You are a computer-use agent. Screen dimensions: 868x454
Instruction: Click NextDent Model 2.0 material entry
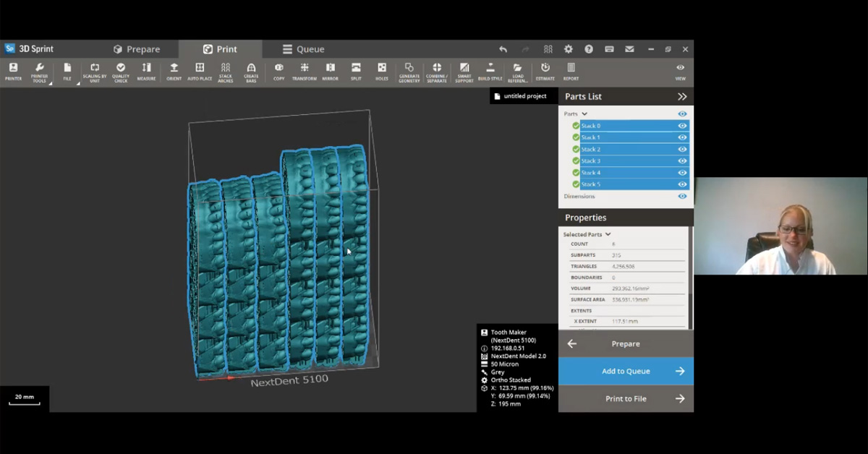519,356
